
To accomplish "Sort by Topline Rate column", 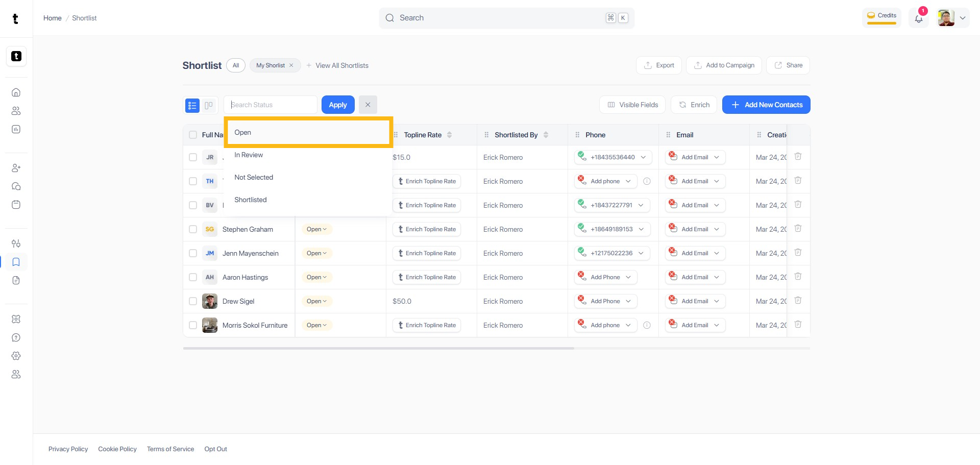I will pyautogui.click(x=449, y=135).
